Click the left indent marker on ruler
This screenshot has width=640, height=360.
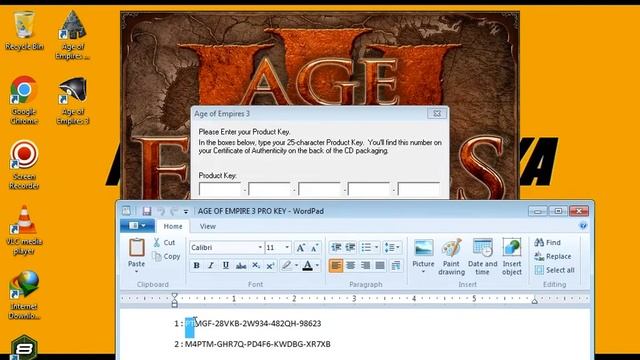(175, 301)
